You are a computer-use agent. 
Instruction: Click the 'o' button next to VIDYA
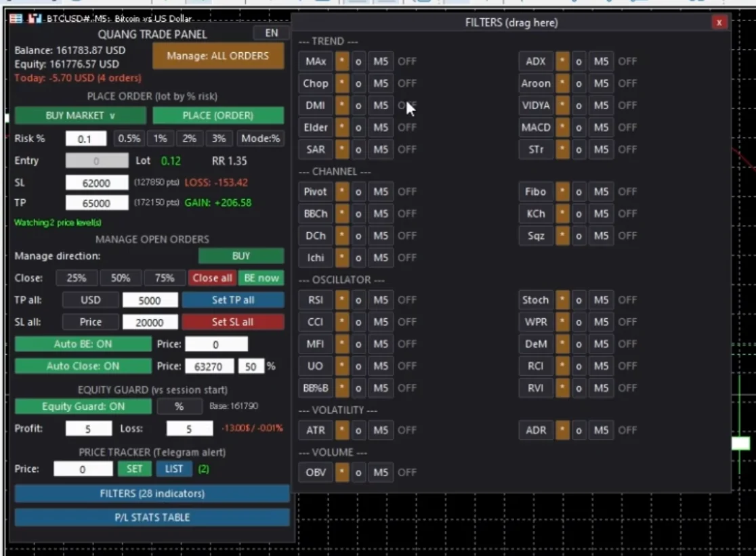[x=579, y=106]
